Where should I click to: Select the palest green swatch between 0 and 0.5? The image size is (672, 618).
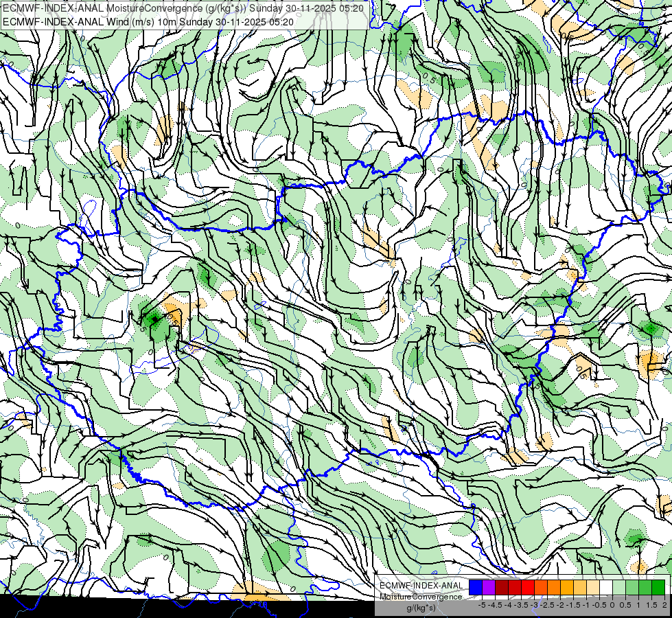point(620,587)
